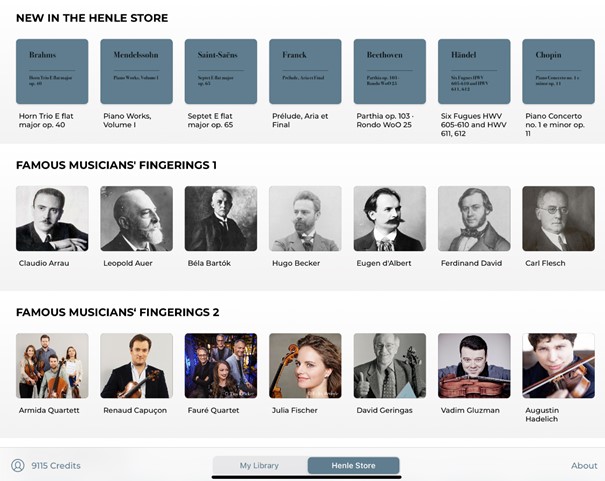This screenshot has width=605, height=481.
Task: Select the Henle Store tab
Action: [x=353, y=465]
